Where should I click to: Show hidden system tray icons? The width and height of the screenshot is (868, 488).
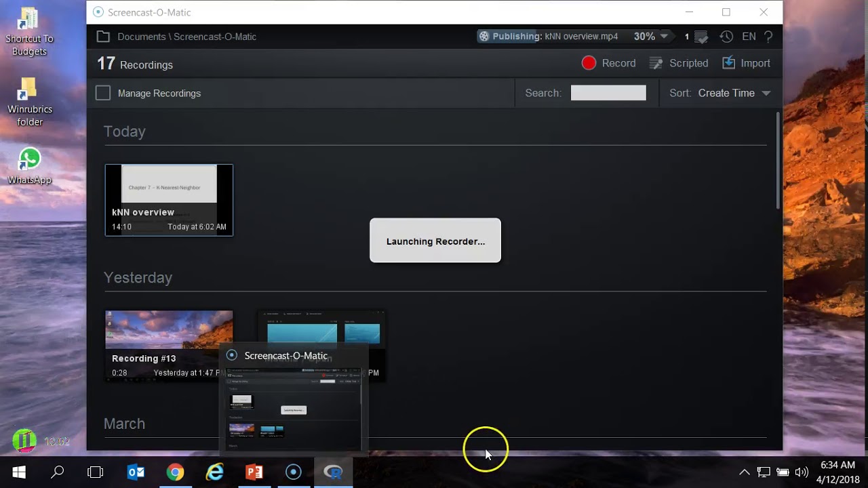coord(744,472)
